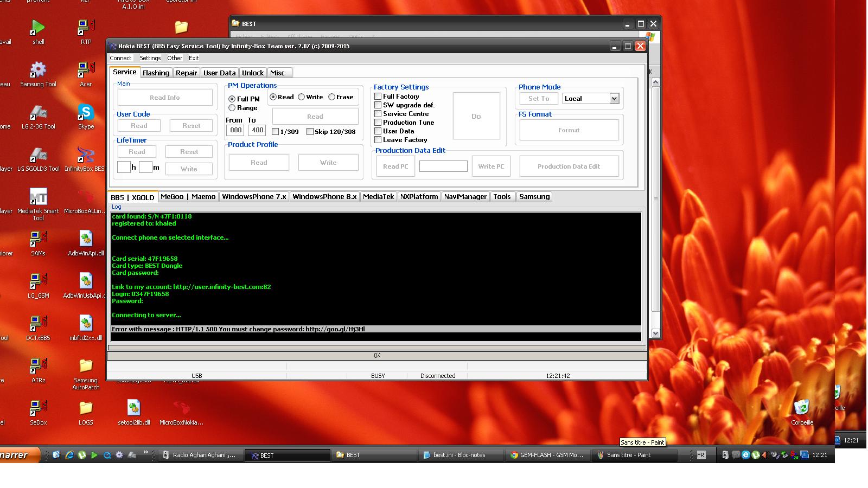Open the LG_GSM desktop shortcut
Viewport: 868px width, 488px height.
coord(38,285)
